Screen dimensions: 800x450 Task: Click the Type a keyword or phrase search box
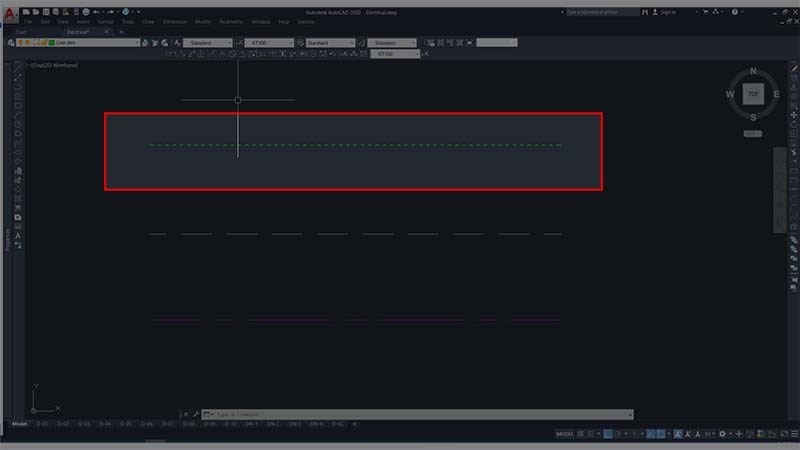(x=601, y=12)
